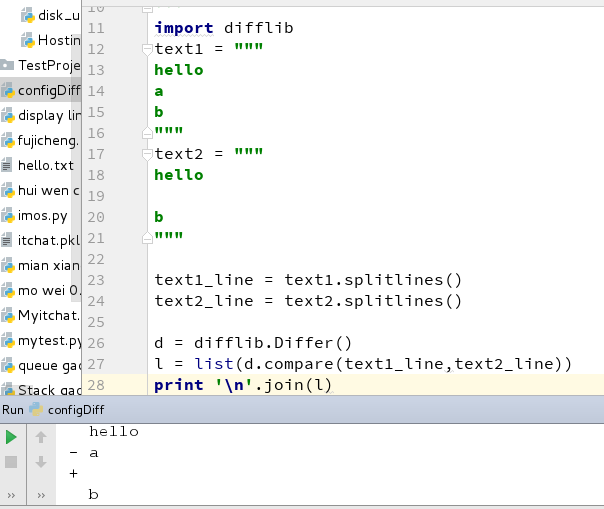Click the up arrow in Run panel
The height and width of the screenshot is (509, 604).
tap(41, 437)
